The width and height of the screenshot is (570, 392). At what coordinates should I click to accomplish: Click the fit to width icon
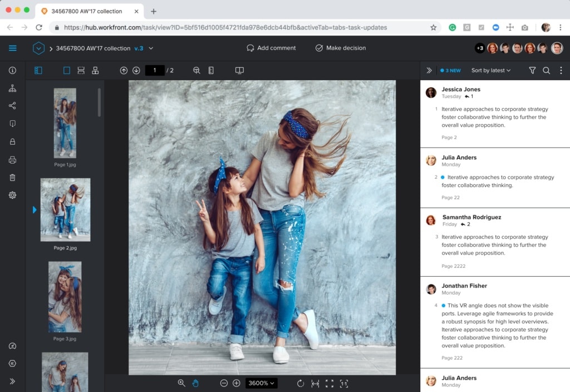(x=315, y=383)
